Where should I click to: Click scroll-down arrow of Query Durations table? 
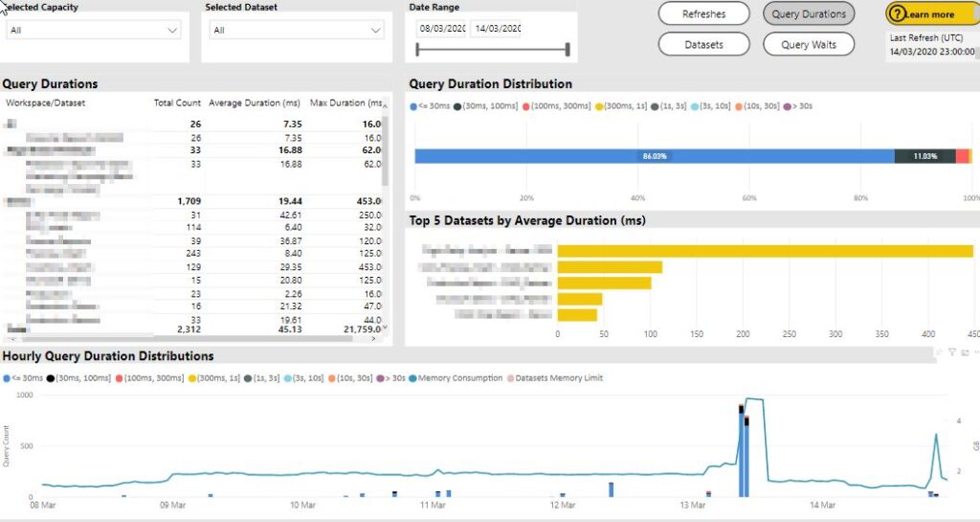pos(385,327)
